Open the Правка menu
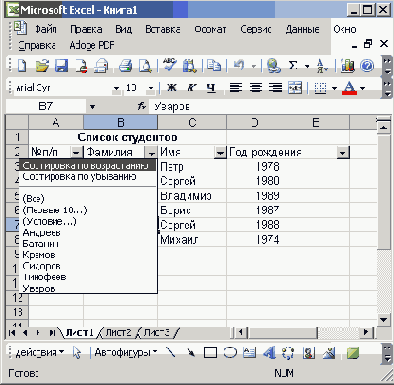Screen dimensions: 394x385 86,29
